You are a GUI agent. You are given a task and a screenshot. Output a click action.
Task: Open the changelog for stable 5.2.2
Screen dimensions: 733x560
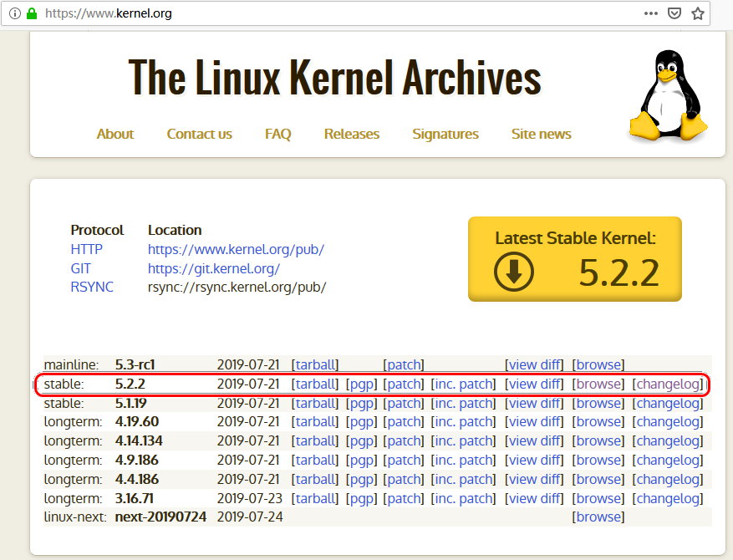click(668, 384)
